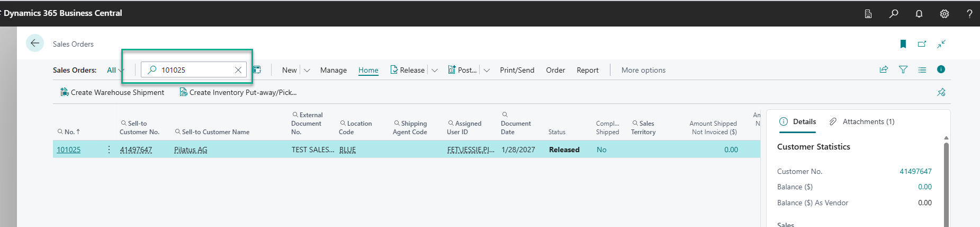The width and height of the screenshot is (980, 227).
Task: Open the Manage menu
Action: (x=334, y=70)
